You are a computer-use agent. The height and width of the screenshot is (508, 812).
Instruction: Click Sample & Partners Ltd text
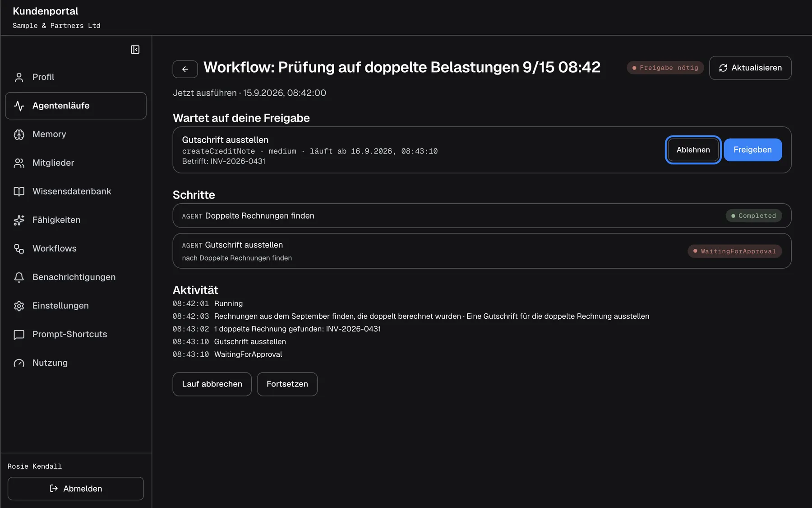click(56, 26)
